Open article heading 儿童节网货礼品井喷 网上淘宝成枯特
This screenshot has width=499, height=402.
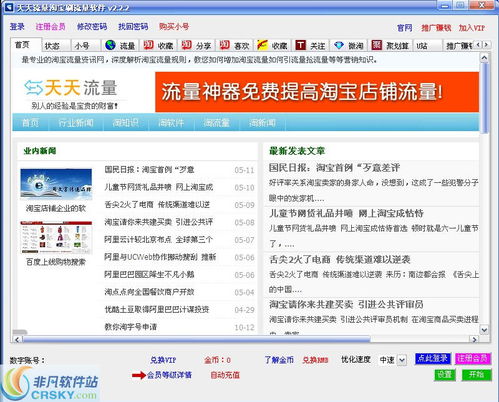pyautogui.click(x=346, y=213)
